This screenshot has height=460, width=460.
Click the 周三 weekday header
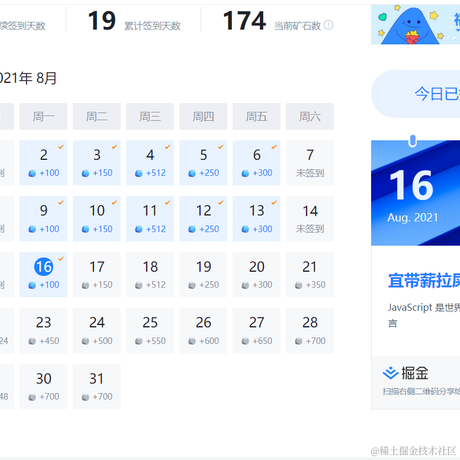click(150, 116)
